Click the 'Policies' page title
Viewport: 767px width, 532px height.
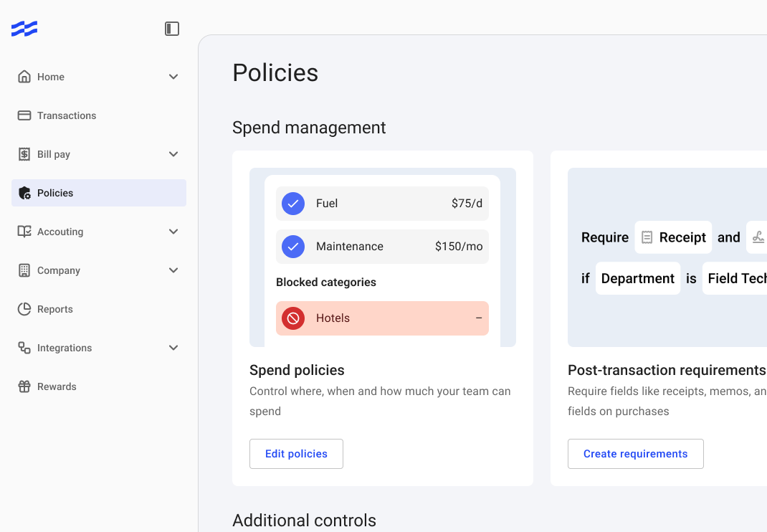[x=275, y=73]
